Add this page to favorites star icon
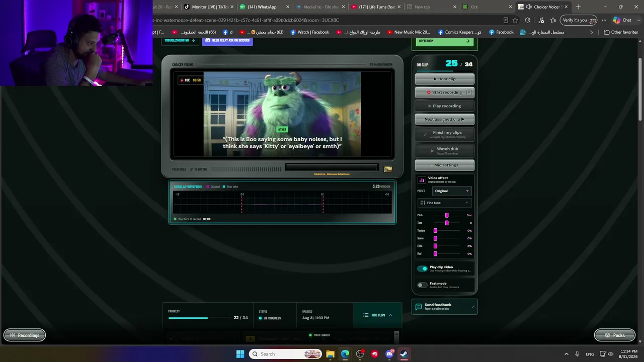644x362 pixels. tap(515, 20)
